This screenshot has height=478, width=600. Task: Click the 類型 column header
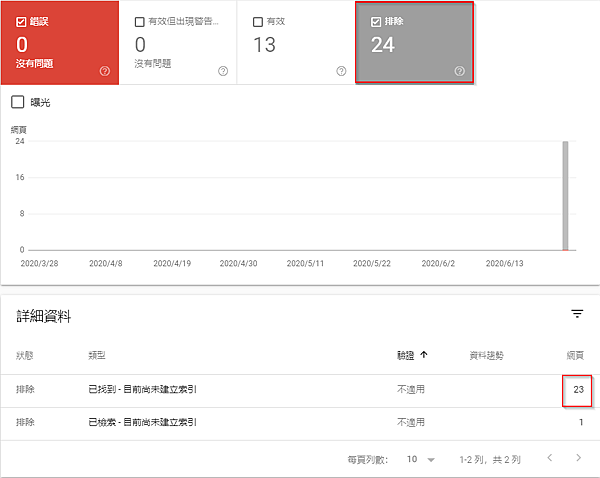tap(98, 355)
